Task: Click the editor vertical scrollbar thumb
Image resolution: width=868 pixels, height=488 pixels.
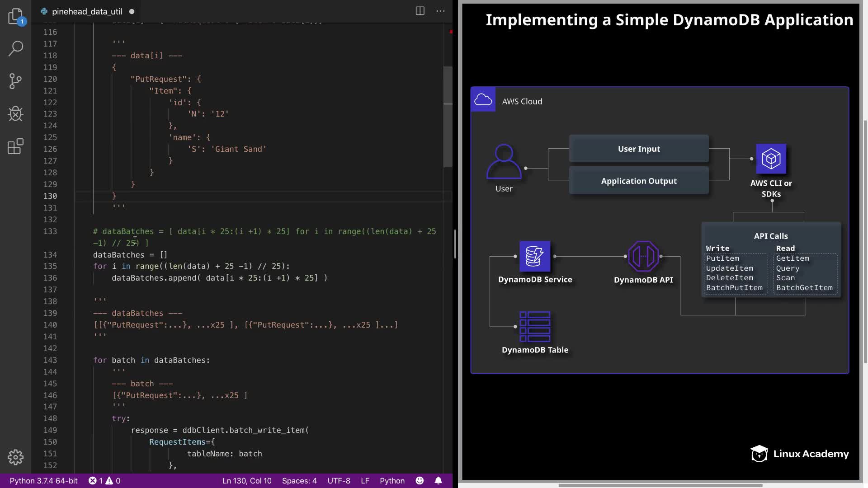Action: click(448, 117)
